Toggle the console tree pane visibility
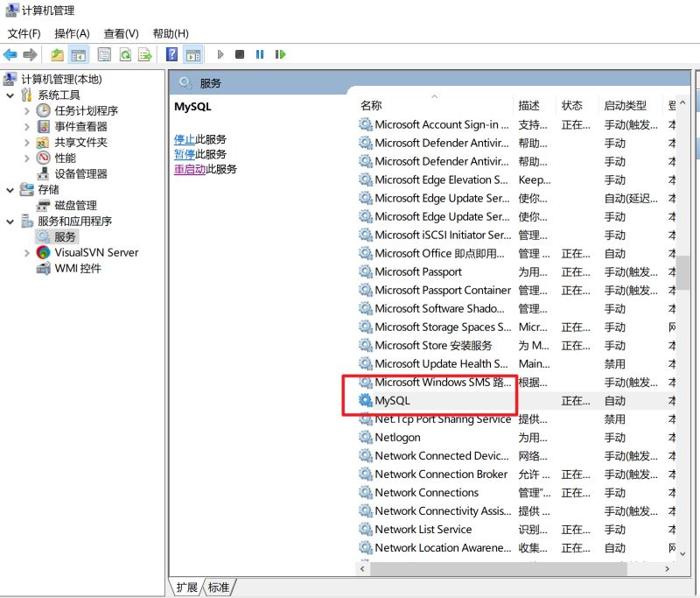The width and height of the screenshot is (700, 598). click(x=78, y=54)
